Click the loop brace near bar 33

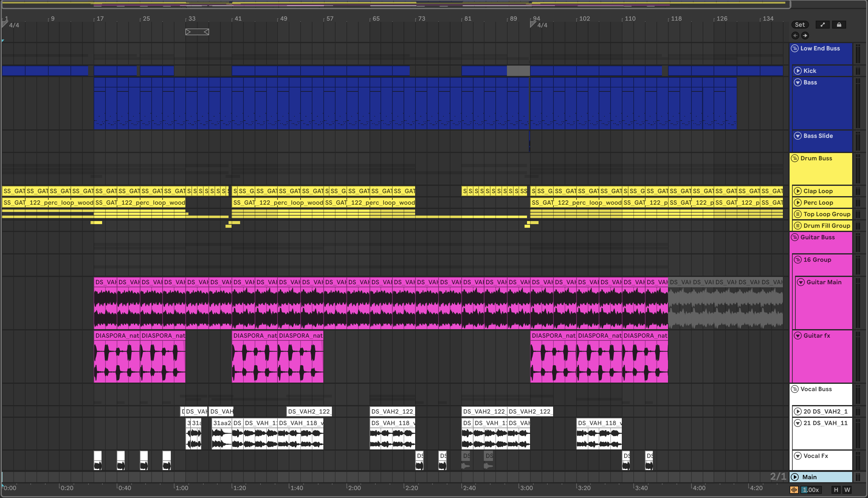pos(197,32)
